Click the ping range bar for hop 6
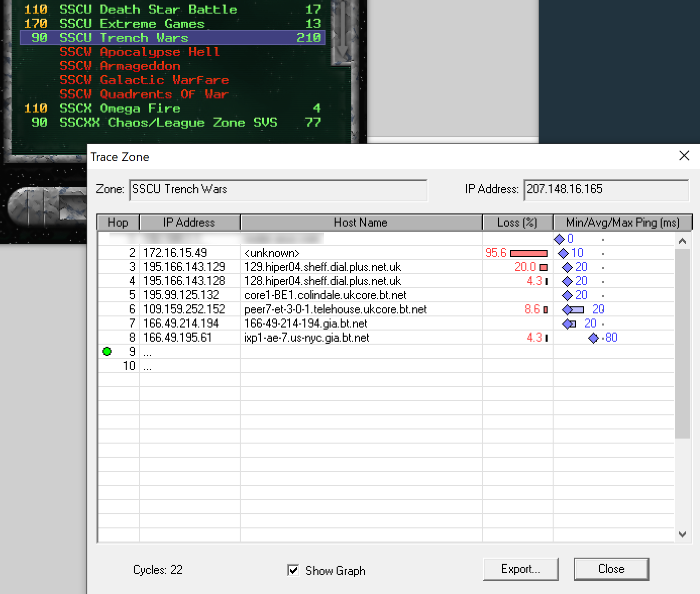This screenshot has height=594, width=700. 574,310
